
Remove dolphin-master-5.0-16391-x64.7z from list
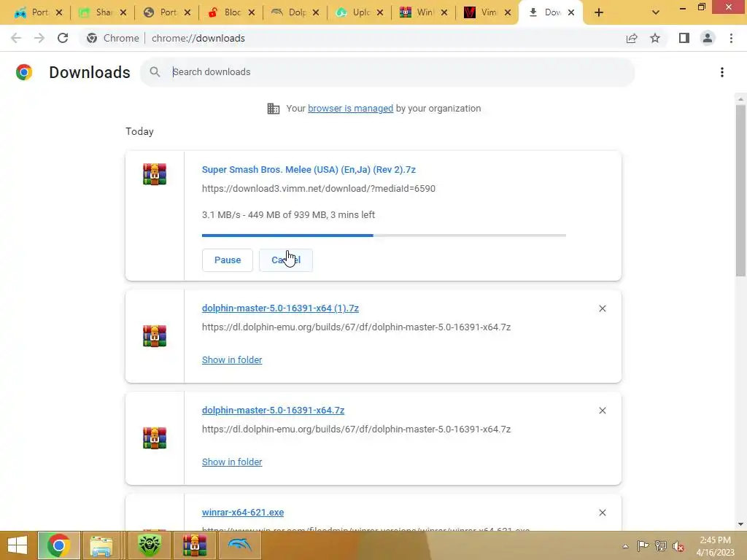pos(603,411)
